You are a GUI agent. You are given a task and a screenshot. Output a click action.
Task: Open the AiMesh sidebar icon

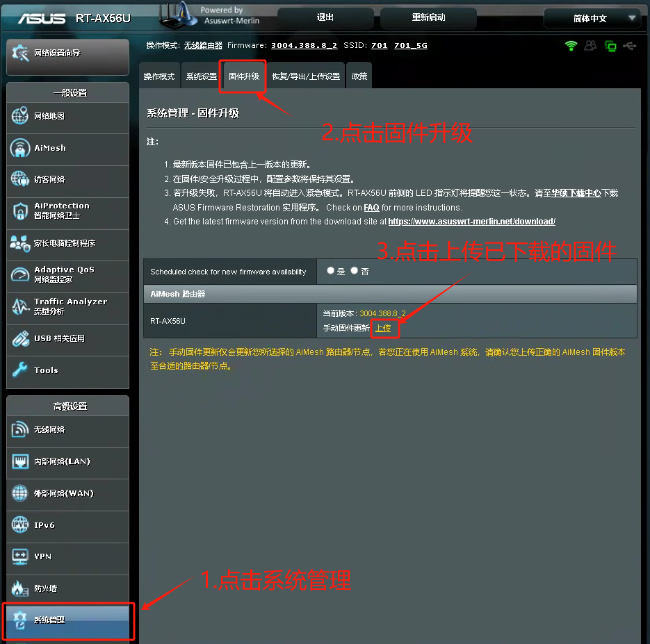20,148
